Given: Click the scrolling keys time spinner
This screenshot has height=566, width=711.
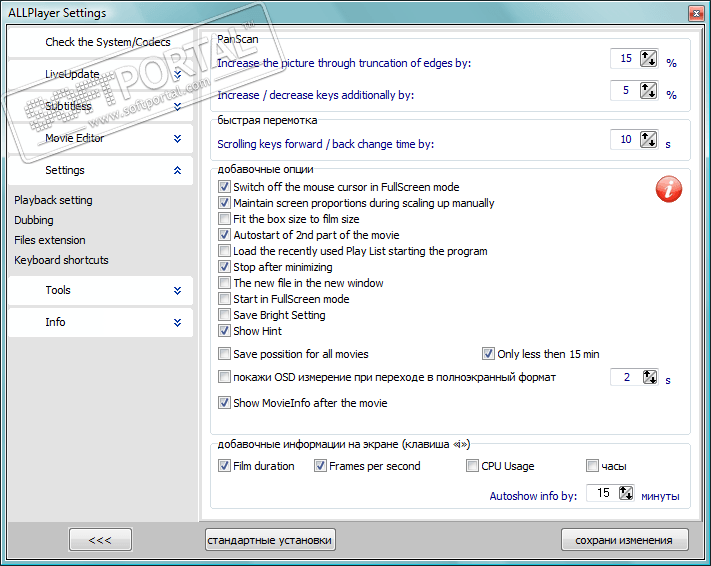Looking at the screenshot, I should (x=648, y=139).
